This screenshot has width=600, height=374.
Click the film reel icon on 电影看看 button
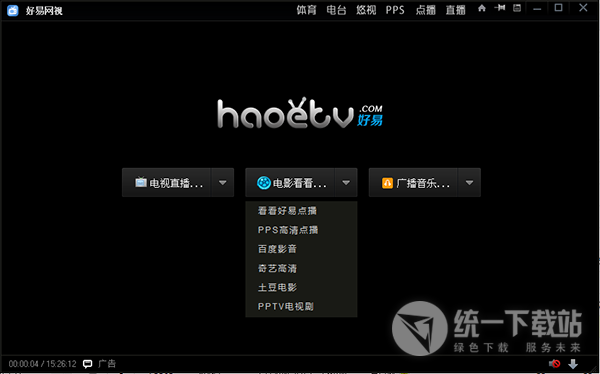[x=264, y=183]
